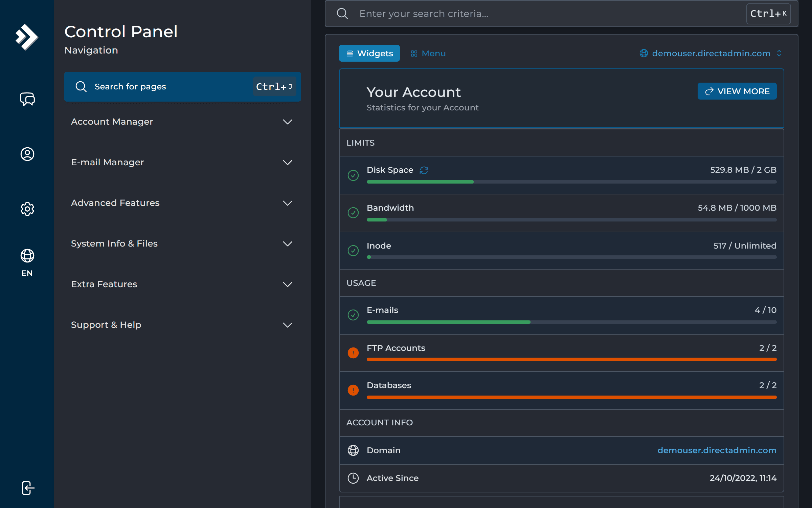Click the Databases progress bar
Image resolution: width=812 pixels, height=508 pixels.
click(x=571, y=397)
